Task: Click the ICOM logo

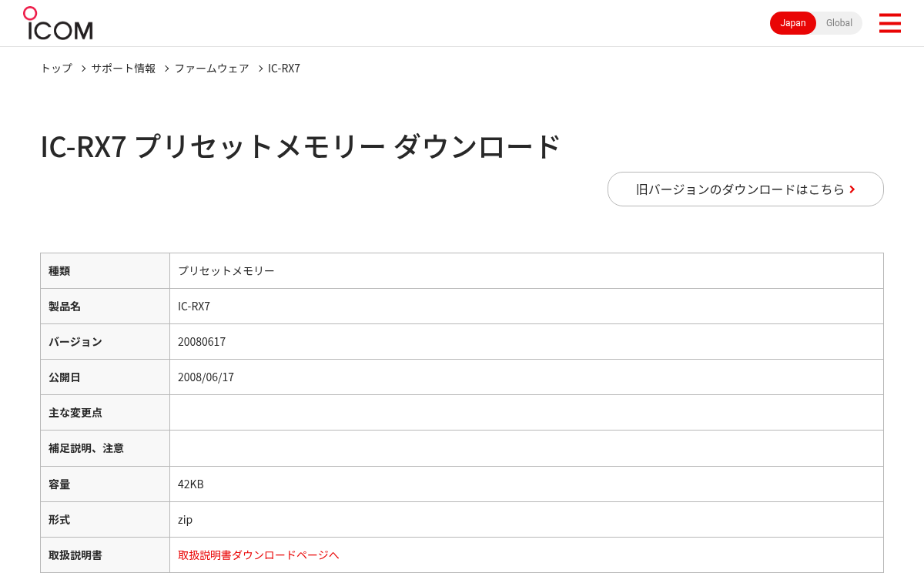Action: pos(58,23)
